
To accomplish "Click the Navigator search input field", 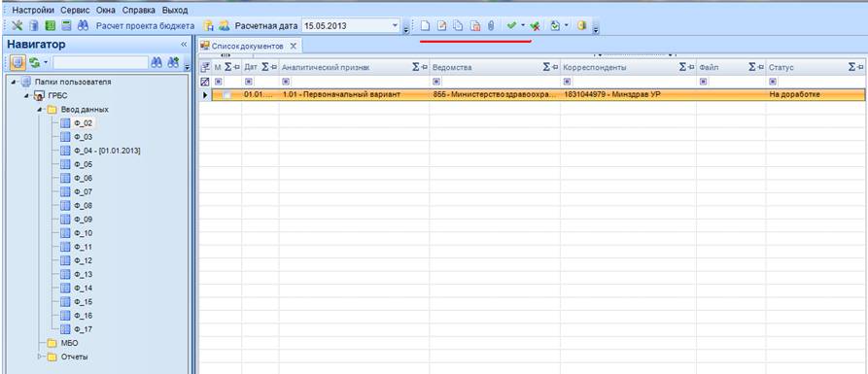I will (101, 63).
